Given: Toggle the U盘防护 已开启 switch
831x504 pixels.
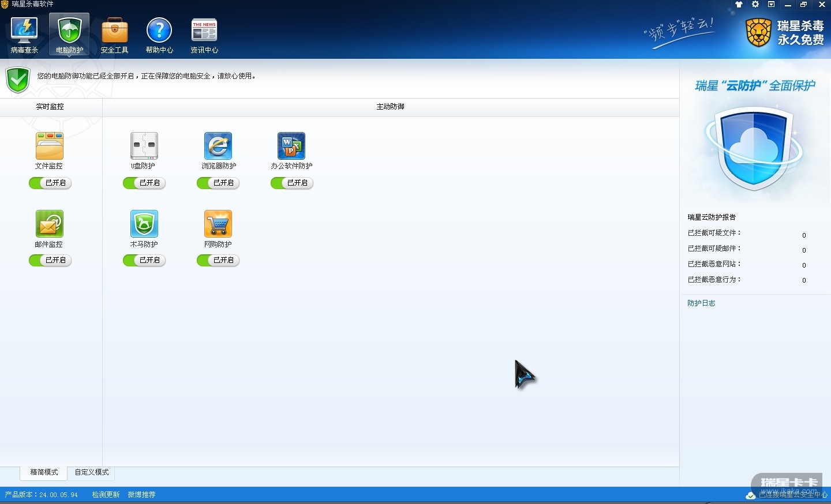Looking at the screenshot, I should pyautogui.click(x=144, y=183).
